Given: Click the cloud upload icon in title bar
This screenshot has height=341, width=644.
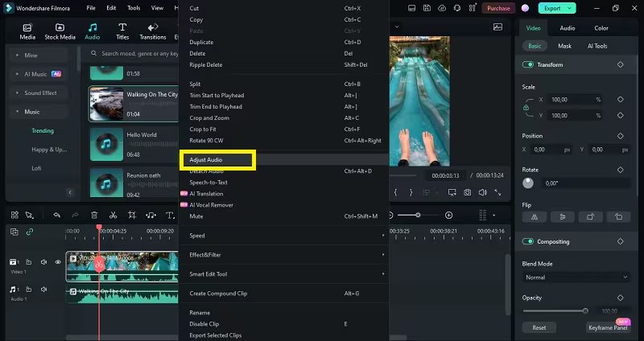Looking at the screenshot, I should [442, 8].
